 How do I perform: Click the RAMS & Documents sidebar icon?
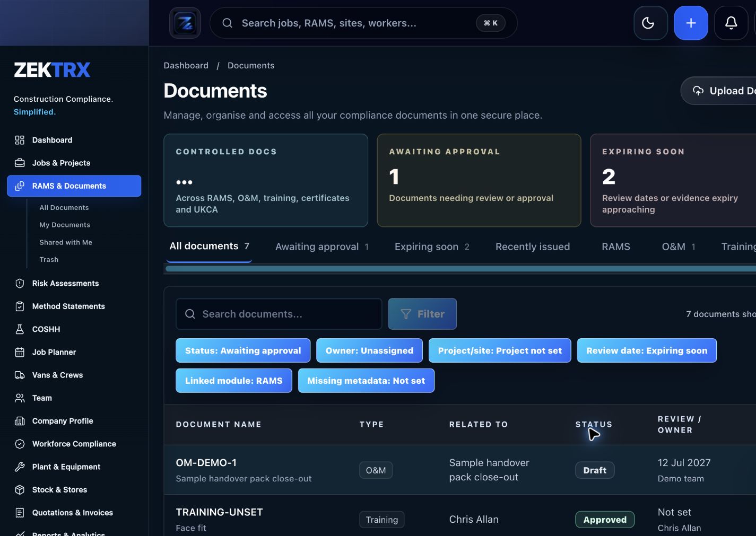click(x=20, y=186)
